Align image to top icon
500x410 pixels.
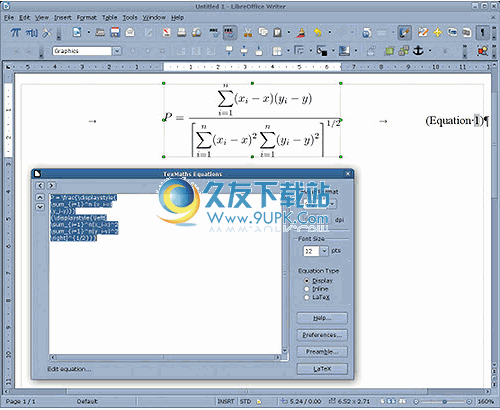[x=229, y=51]
